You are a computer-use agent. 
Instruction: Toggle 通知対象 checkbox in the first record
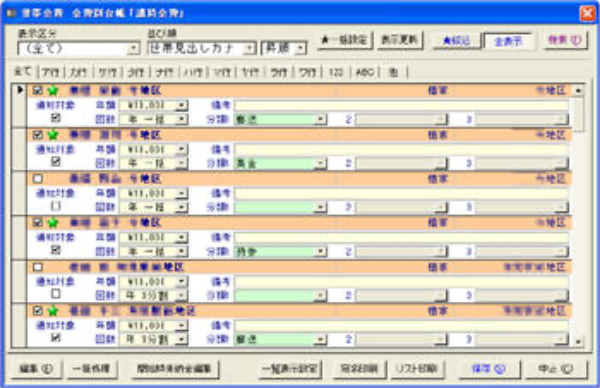[56, 118]
